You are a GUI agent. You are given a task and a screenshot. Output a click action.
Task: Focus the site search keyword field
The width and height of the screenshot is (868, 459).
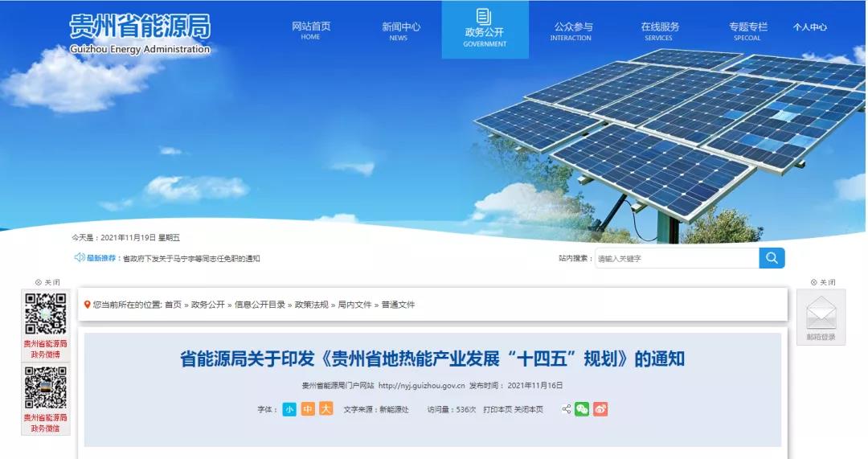(x=677, y=258)
